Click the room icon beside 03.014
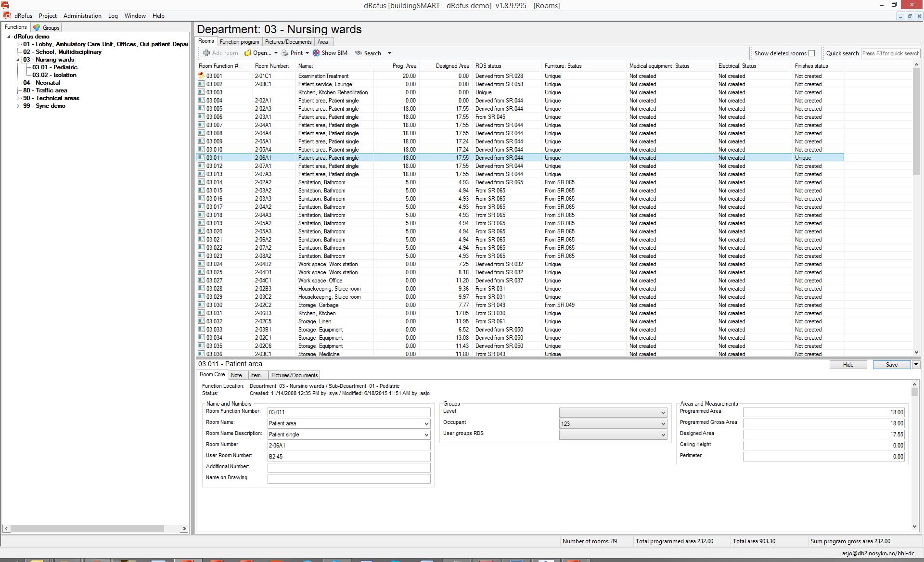Viewport: 924px width, 562px height. 201,182
